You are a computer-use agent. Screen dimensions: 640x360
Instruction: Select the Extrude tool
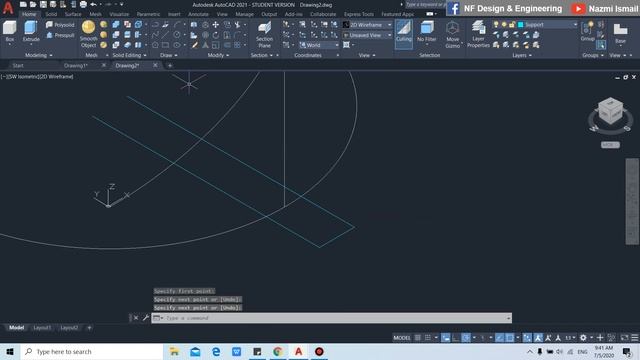(x=31, y=31)
